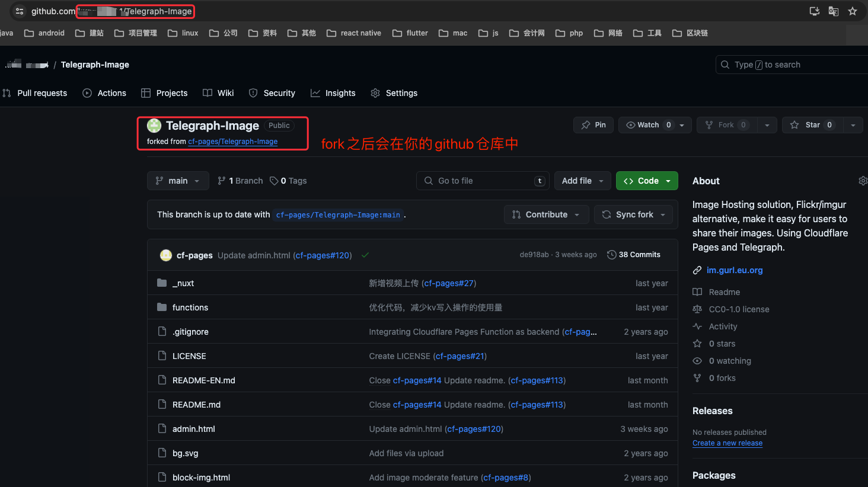Click the file icon beside bg.svg
This screenshot has height=487, width=868.
point(162,453)
